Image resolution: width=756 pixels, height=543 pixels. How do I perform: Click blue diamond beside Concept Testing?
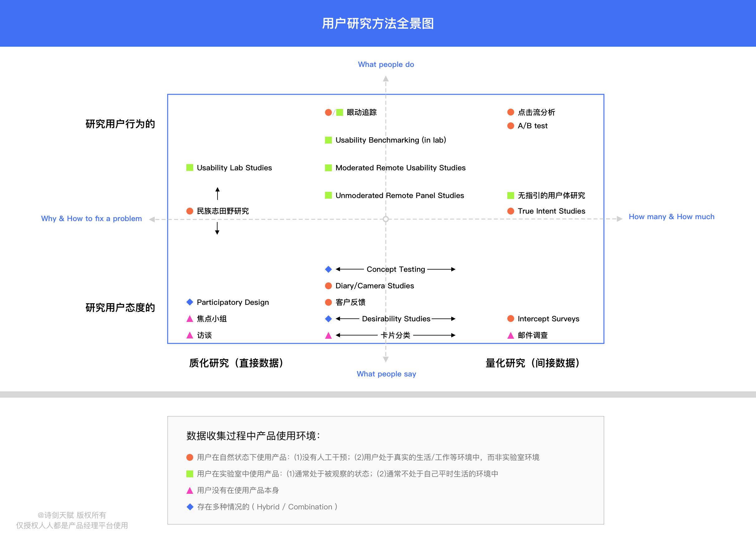(x=328, y=269)
